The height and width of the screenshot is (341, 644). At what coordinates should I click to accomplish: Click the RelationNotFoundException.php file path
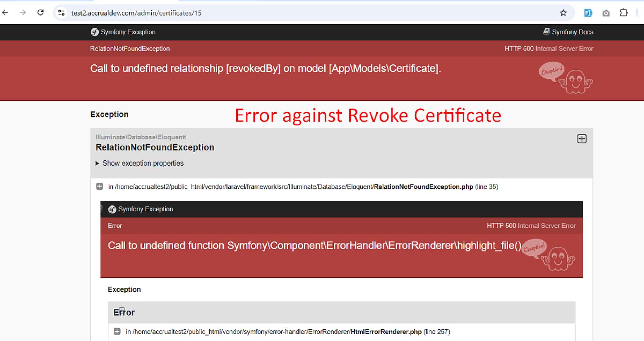tap(423, 186)
